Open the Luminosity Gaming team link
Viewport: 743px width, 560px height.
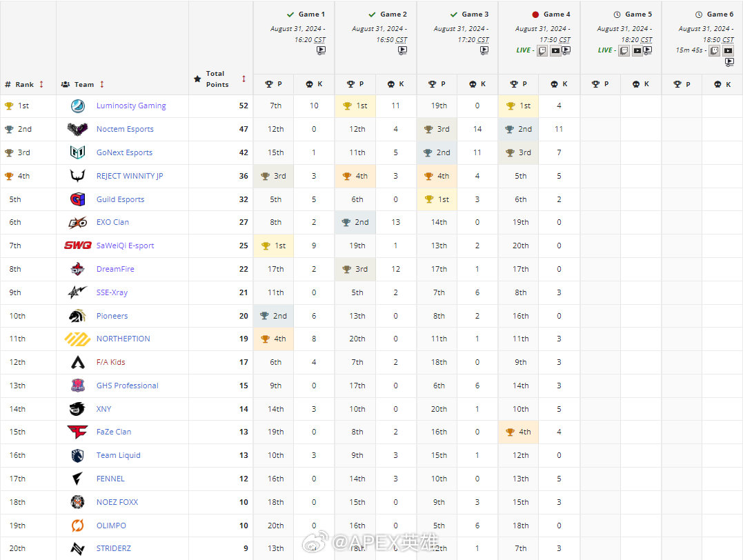[x=131, y=106]
